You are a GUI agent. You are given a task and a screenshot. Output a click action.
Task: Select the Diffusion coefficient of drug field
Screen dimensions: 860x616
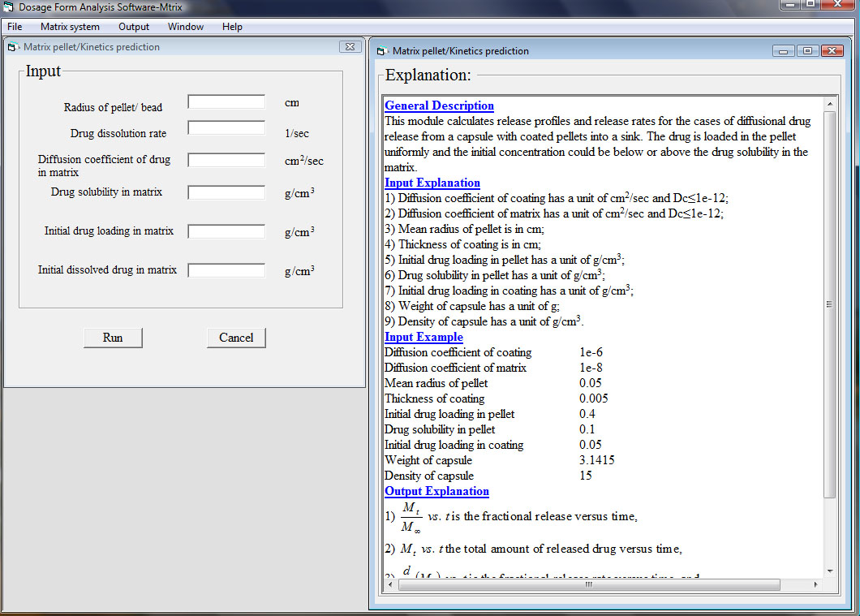click(x=226, y=161)
